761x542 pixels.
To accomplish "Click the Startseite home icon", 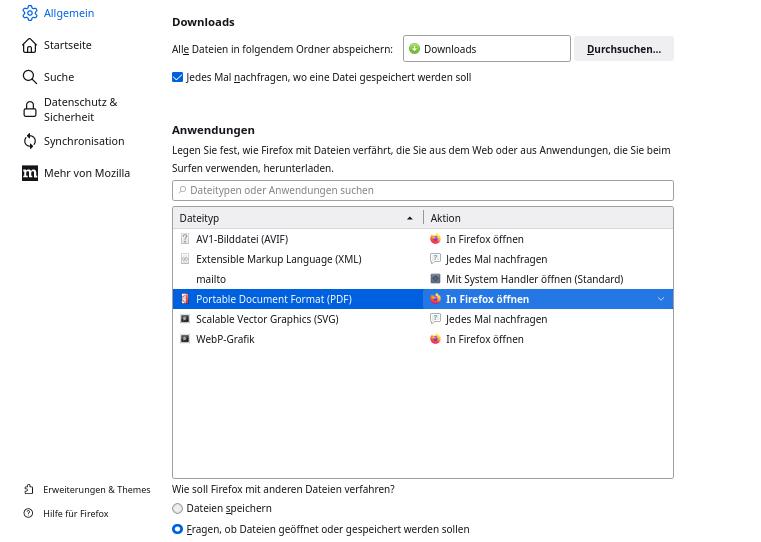I will [x=30, y=45].
